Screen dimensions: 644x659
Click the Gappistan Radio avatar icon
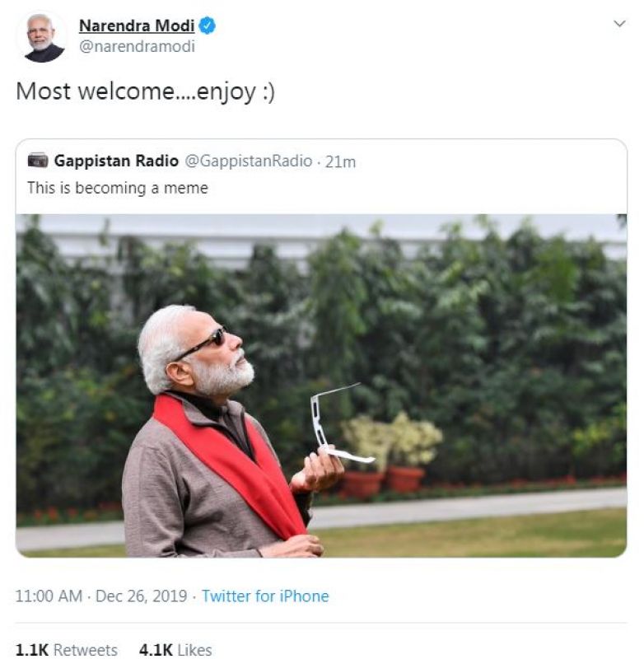click(37, 161)
